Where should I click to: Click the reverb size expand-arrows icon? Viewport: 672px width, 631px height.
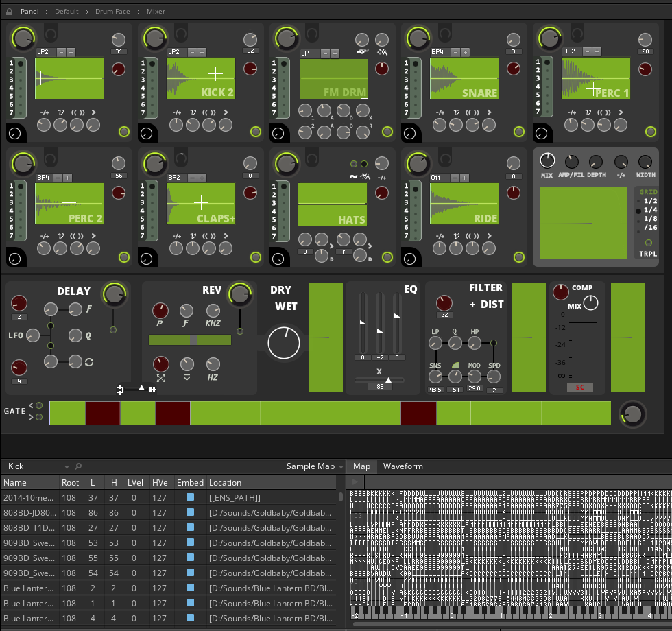click(161, 378)
